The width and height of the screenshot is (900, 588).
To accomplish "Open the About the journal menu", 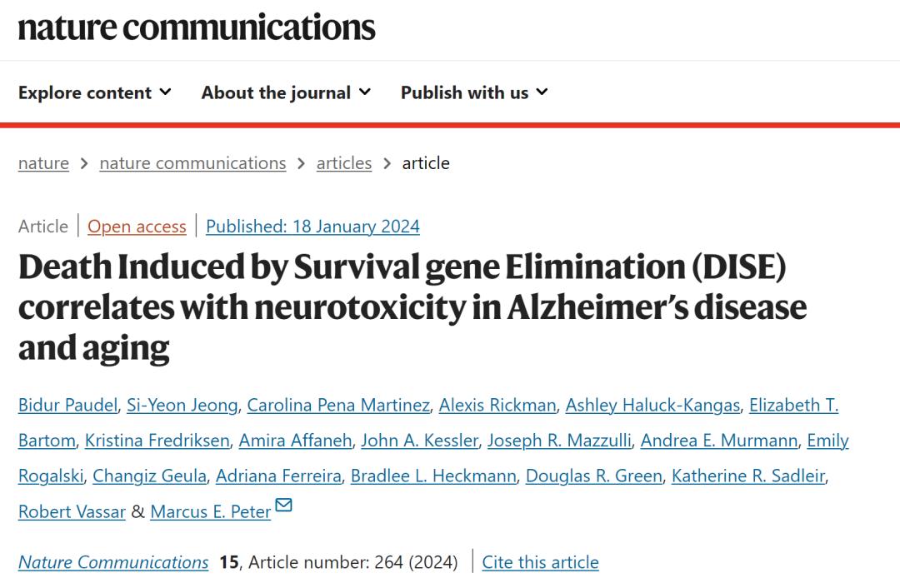I will click(286, 92).
